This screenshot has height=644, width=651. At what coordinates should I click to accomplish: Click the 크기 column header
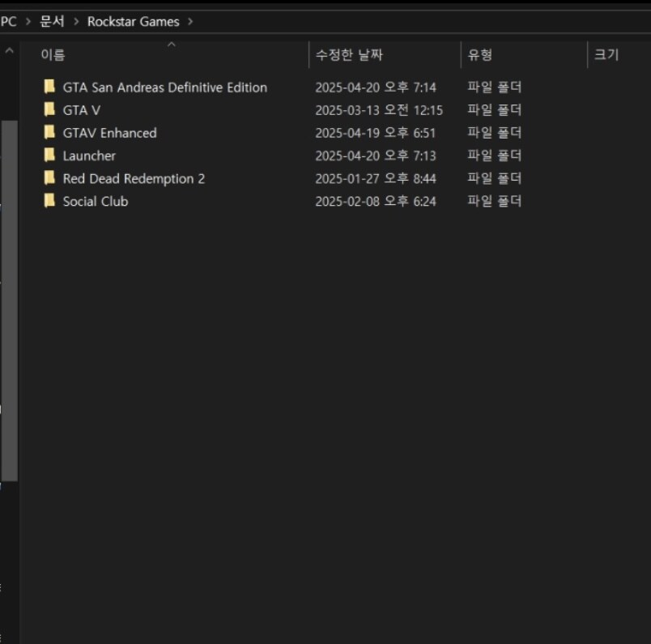click(606, 55)
